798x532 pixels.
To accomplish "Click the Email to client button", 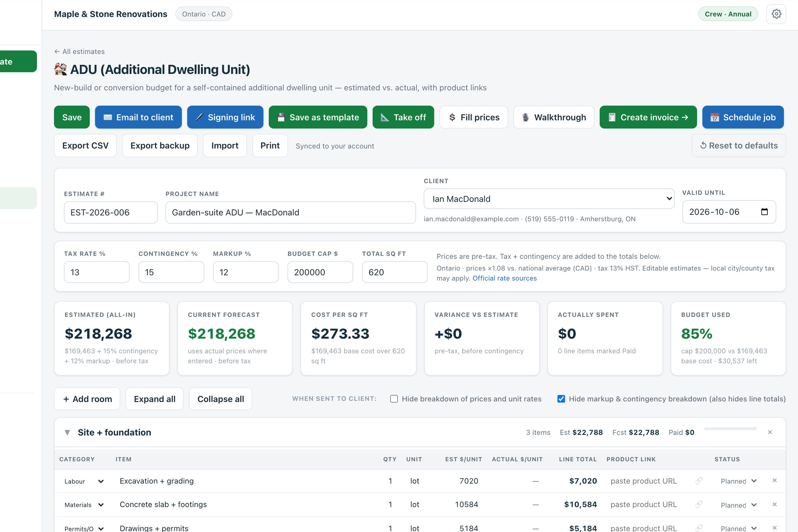I will click(x=138, y=117).
